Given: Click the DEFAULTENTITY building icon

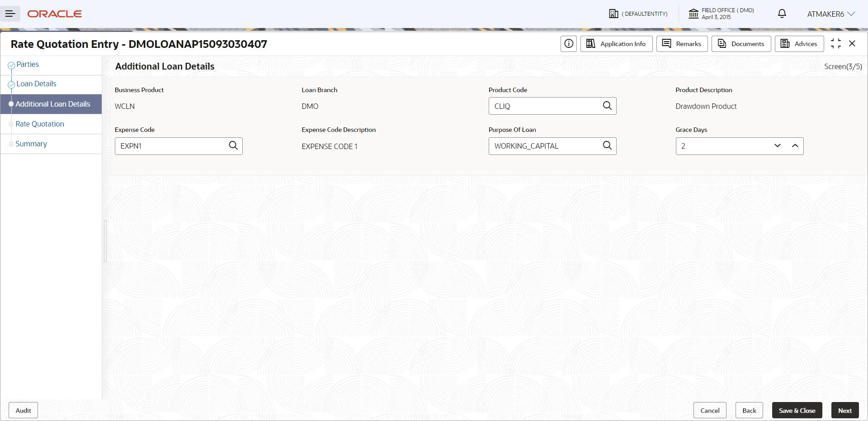Looking at the screenshot, I should (613, 14).
